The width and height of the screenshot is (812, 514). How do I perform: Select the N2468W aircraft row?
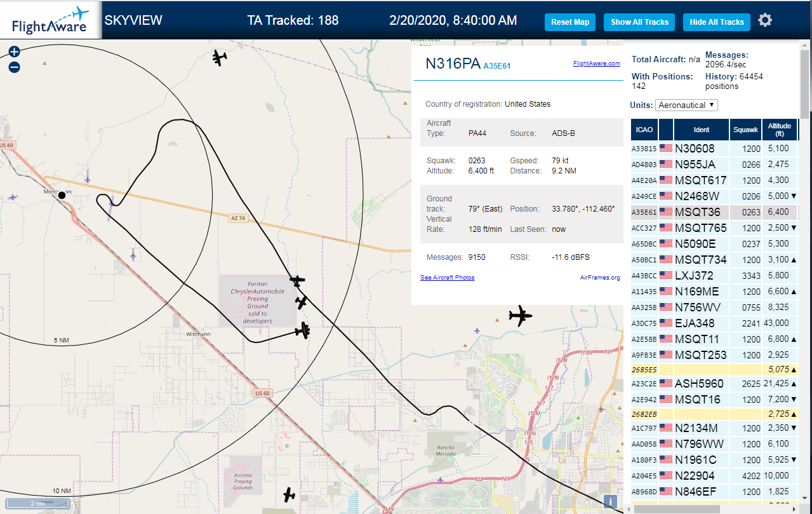click(714, 196)
